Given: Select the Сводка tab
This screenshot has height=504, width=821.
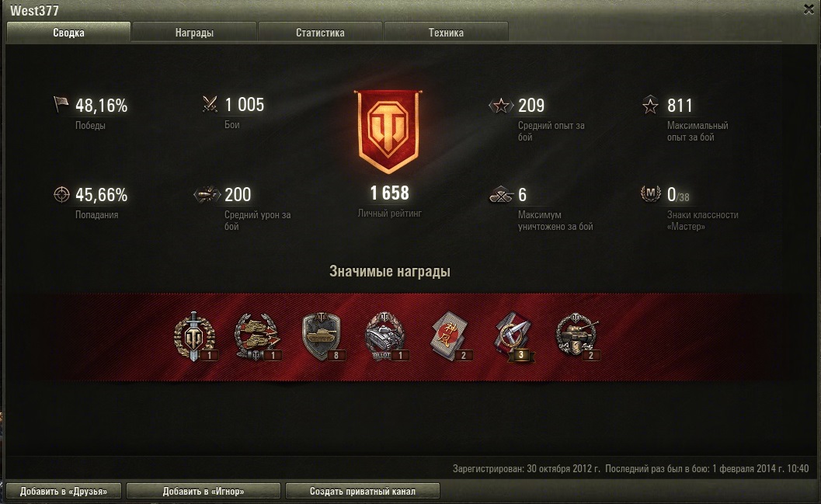Looking at the screenshot, I should point(68,32).
